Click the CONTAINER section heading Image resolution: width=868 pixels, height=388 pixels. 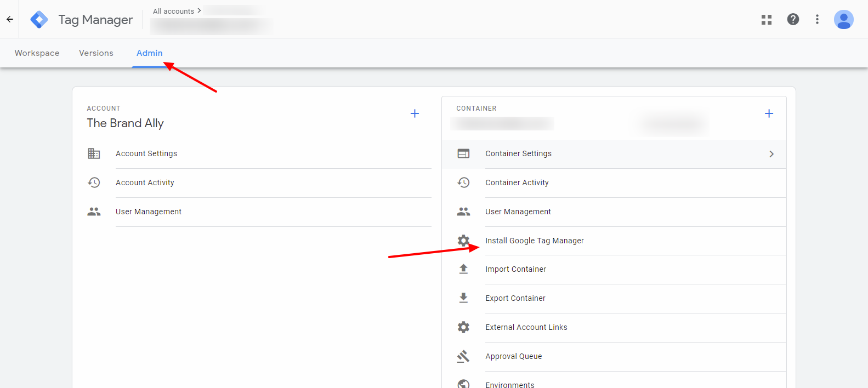(x=476, y=109)
